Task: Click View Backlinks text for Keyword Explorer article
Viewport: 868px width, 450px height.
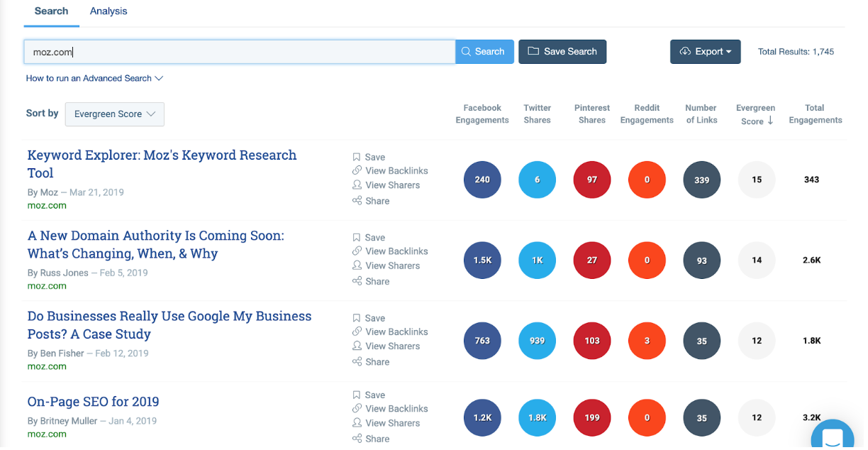Action: [x=396, y=170]
